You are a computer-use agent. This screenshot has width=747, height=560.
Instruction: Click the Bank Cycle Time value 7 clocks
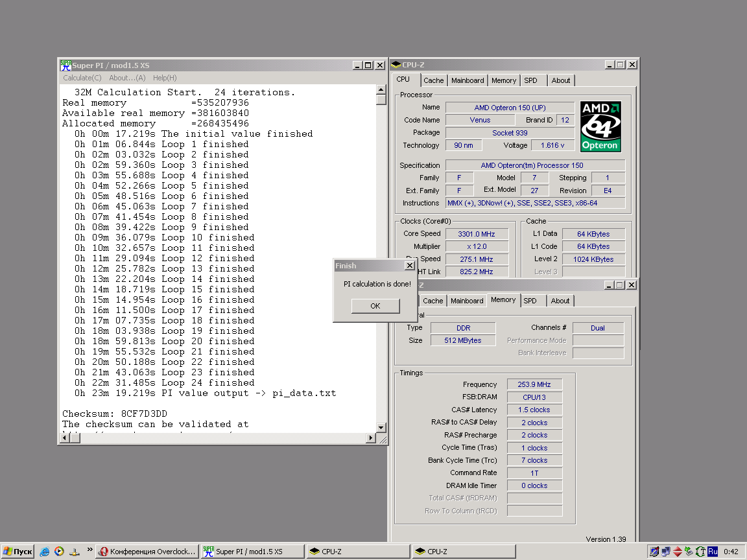point(534,460)
